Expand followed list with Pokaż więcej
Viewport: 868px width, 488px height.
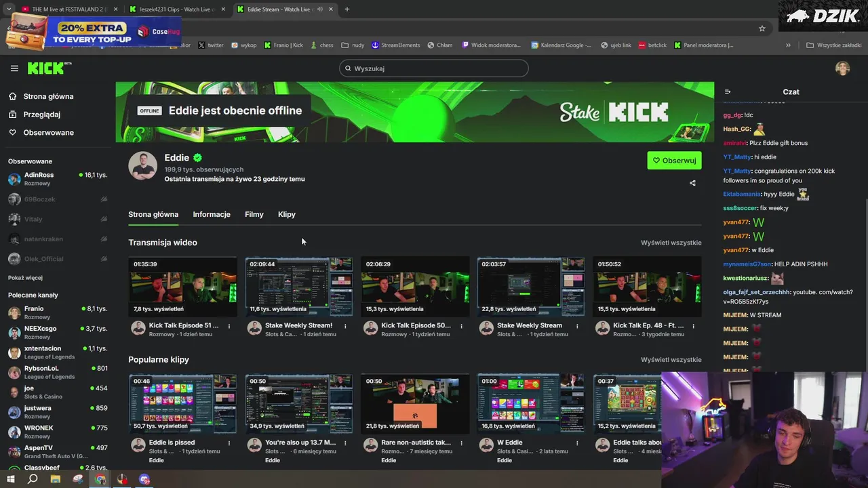click(x=25, y=278)
